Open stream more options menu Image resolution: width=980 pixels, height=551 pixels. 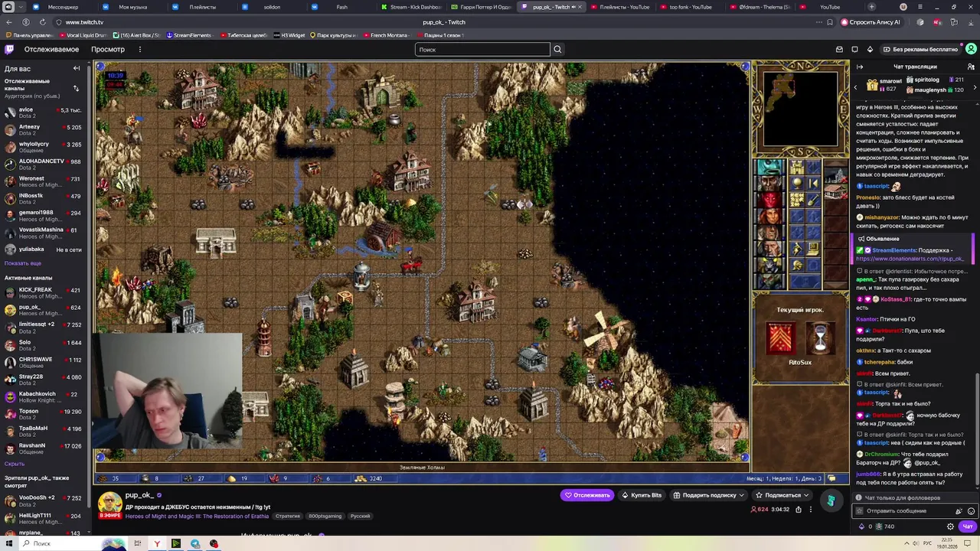tap(811, 509)
